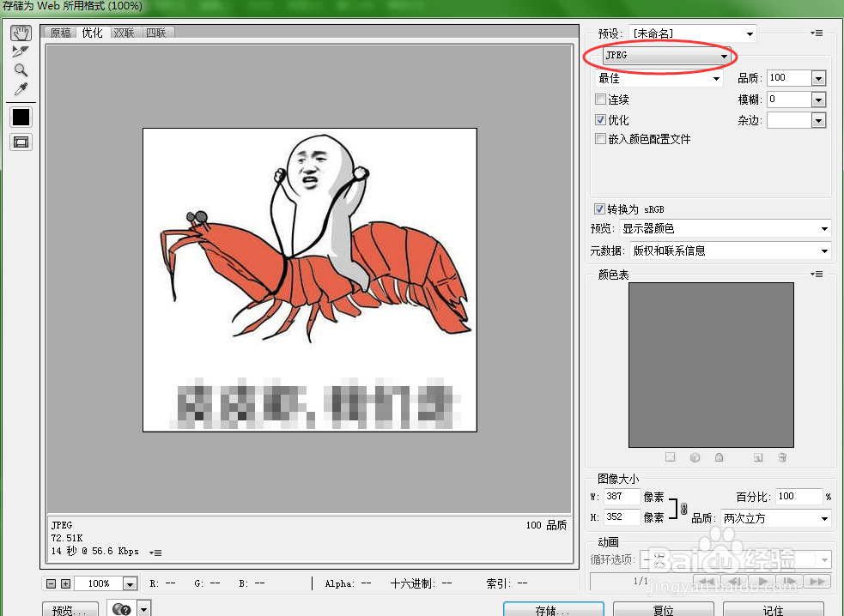Select the Eyedropper tool

pyautogui.click(x=20, y=88)
